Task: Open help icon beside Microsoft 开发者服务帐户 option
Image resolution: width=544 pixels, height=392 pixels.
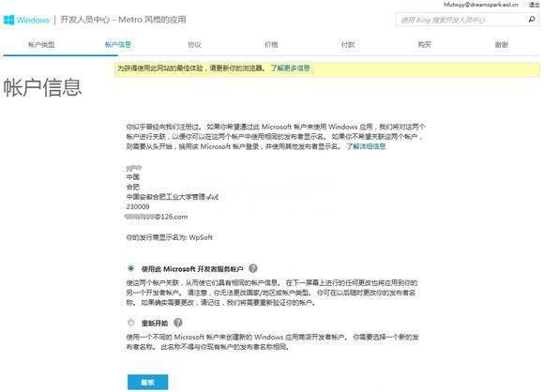Action: (253, 268)
